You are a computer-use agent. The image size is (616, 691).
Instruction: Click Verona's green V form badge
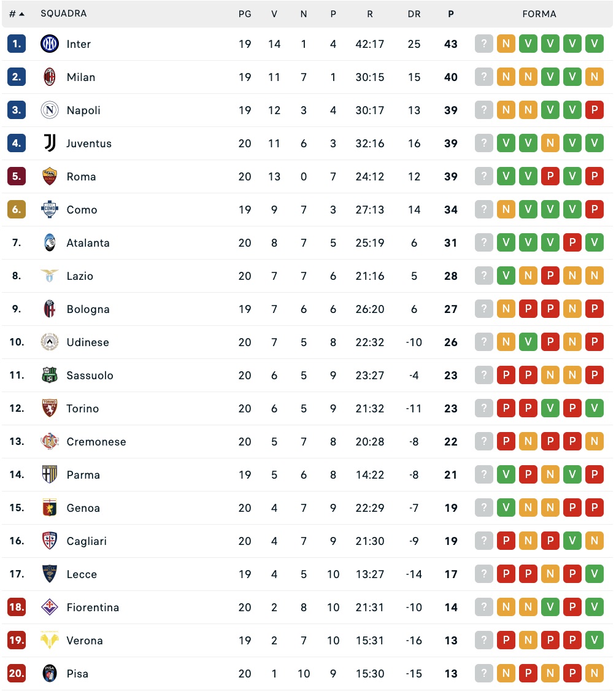pyautogui.click(x=595, y=640)
